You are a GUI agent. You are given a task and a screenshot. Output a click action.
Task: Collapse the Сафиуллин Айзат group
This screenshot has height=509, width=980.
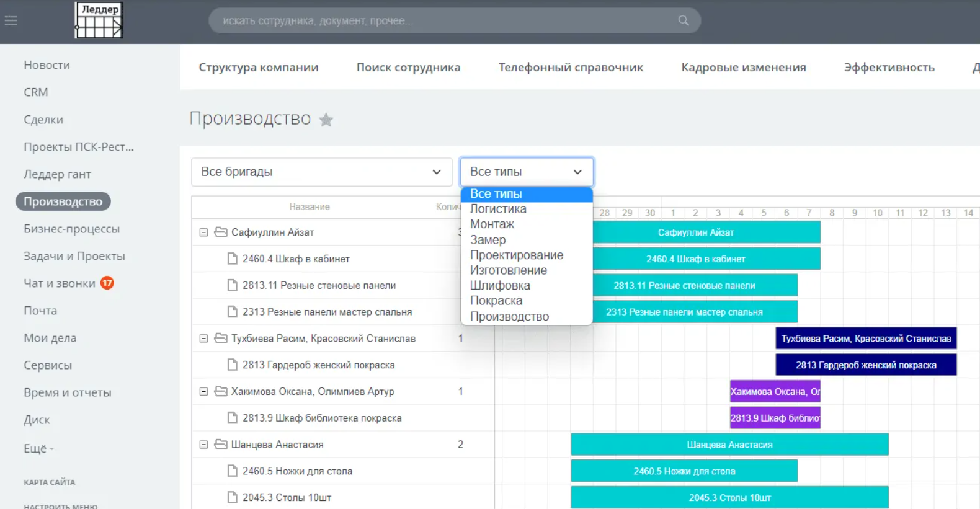tap(203, 232)
